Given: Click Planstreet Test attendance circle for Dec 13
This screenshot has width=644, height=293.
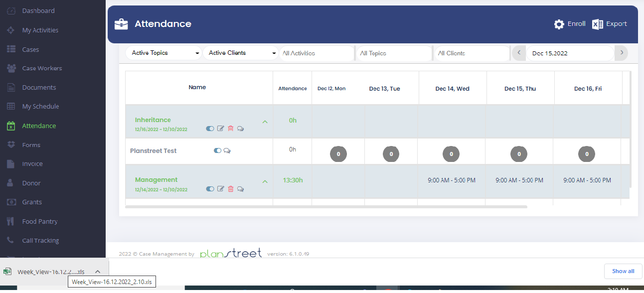Looking at the screenshot, I should pyautogui.click(x=391, y=154).
